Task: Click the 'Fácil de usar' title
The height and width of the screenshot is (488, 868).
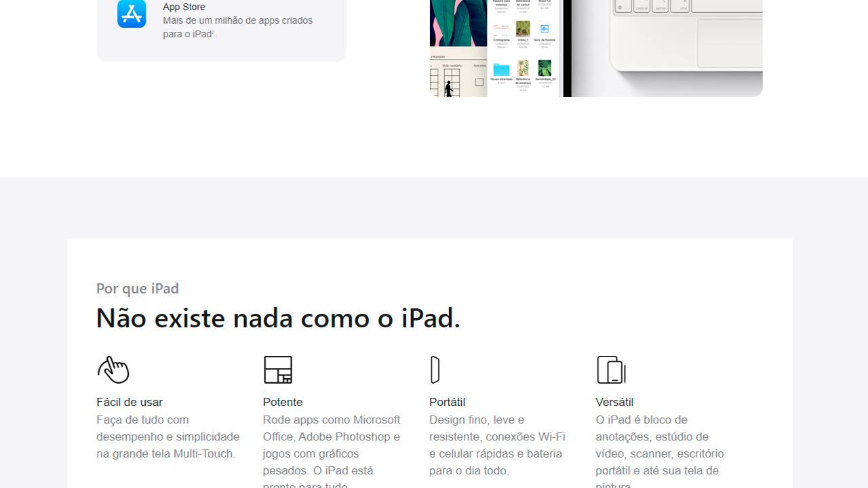Action: (x=130, y=402)
